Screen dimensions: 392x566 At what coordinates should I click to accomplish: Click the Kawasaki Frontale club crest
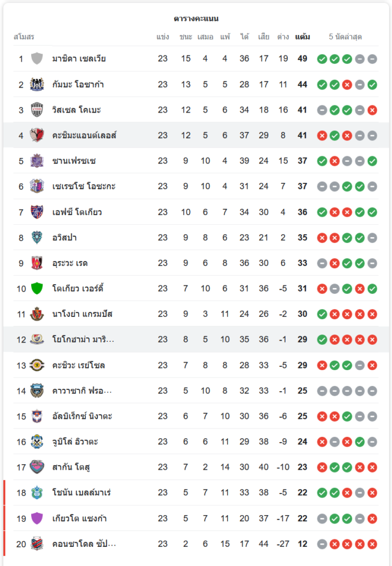click(x=37, y=391)
